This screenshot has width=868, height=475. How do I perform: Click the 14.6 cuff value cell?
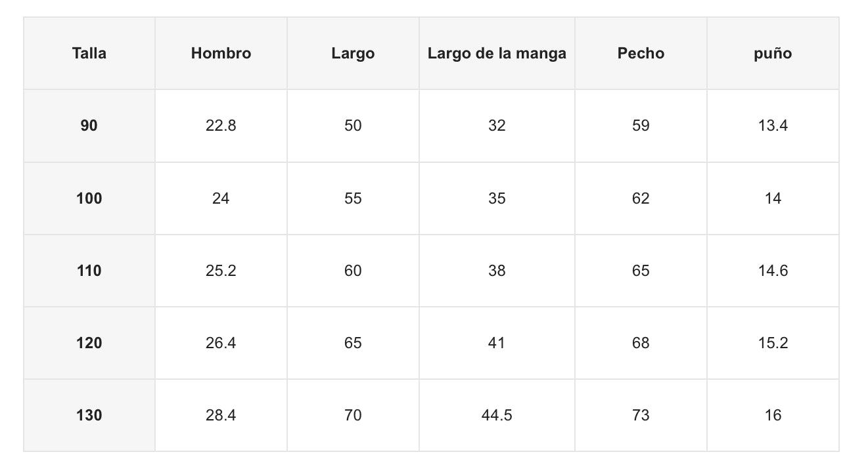[x=773, y=271]
